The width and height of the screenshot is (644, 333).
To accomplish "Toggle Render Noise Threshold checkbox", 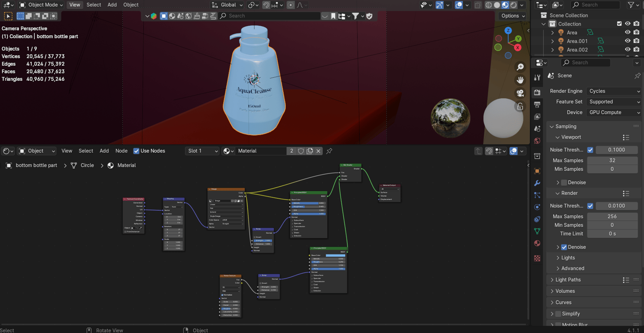I will coord(590,206).
